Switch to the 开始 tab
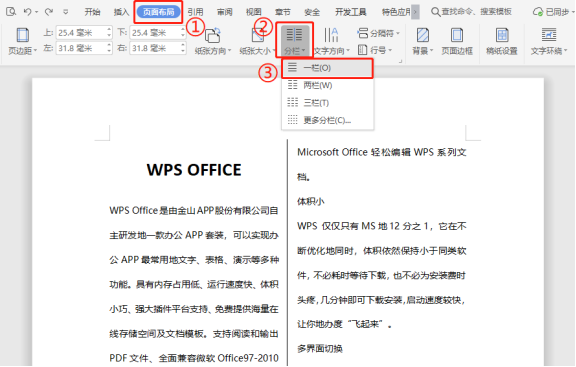Screen dimensions: 576x367 [92, 12]
